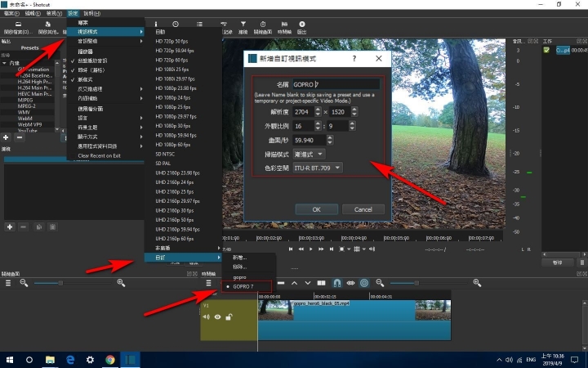
Task: Click the timeline zoom in magnifier
Action: pos(477,283)
